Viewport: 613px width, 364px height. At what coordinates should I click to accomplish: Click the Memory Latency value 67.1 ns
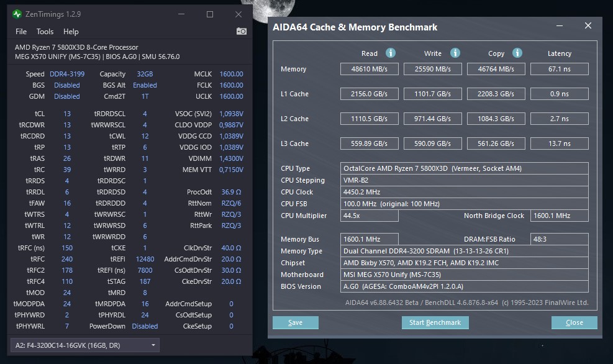click(560, 69)
